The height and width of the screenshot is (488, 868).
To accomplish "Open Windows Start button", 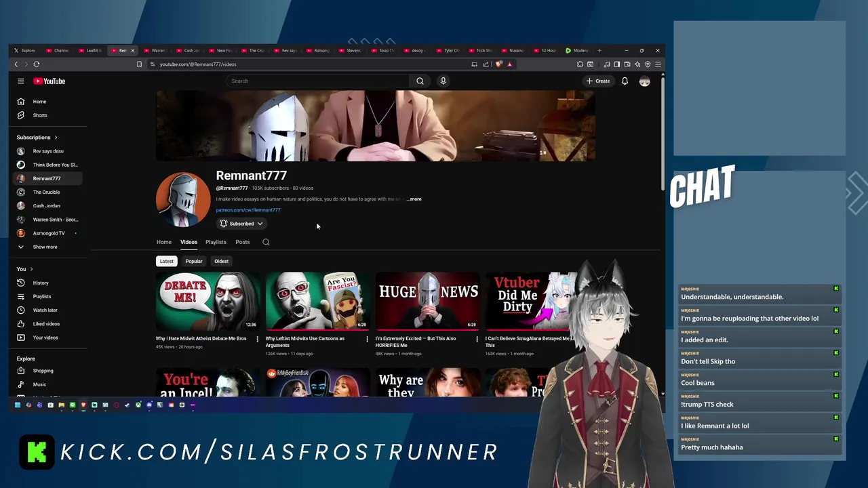I will [x=18, y=405].
